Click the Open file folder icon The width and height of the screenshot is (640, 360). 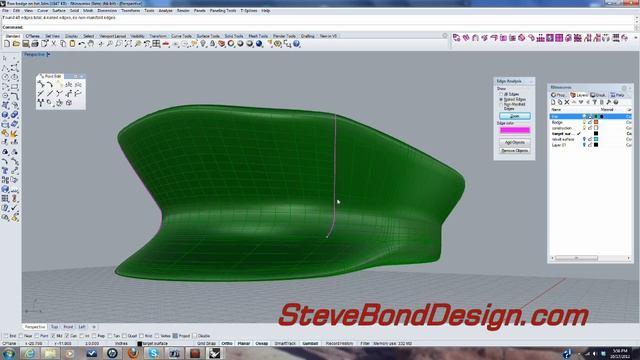[16, 44]
